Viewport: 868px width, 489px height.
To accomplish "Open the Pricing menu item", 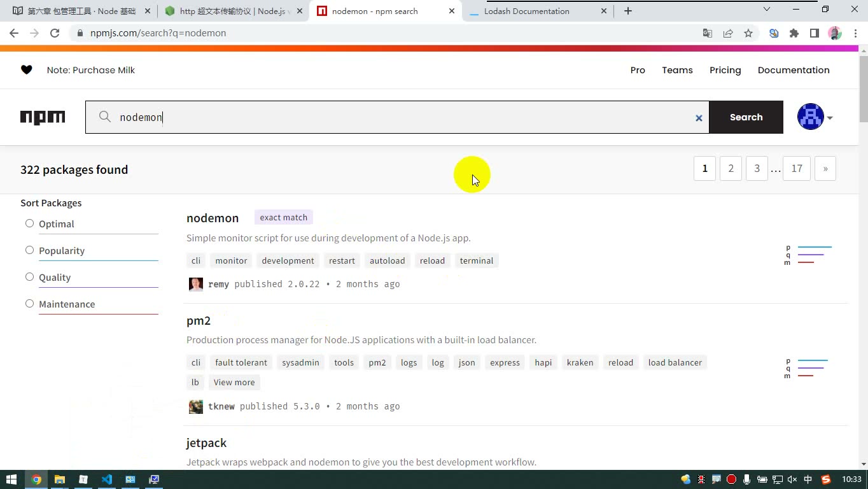I will (x=725, y=70).
